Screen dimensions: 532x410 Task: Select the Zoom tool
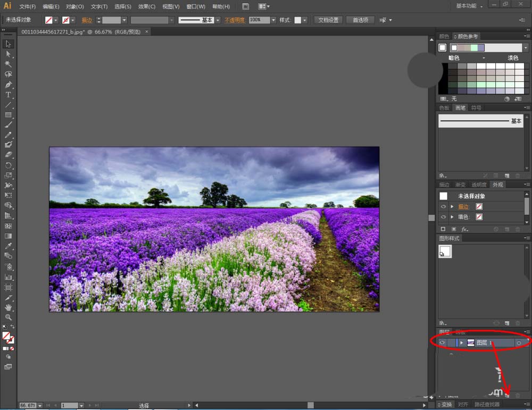pyautogui.click(x=8, y=317)
